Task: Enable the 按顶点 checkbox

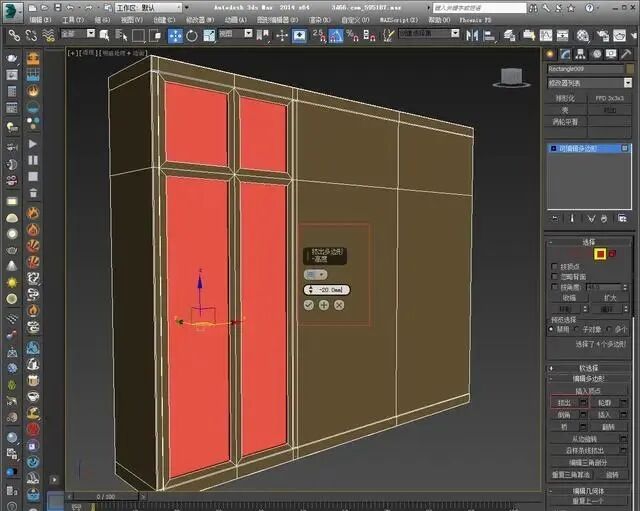Action: (x=554, y=267)
